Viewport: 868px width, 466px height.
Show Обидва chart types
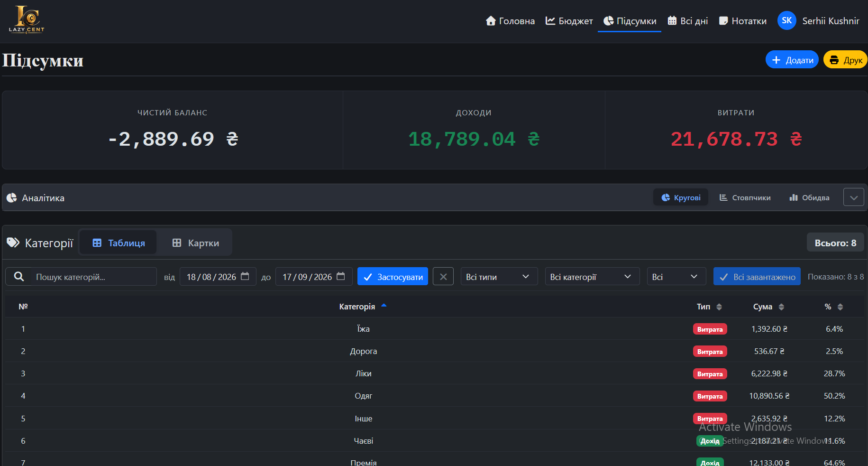coord(809,197)
